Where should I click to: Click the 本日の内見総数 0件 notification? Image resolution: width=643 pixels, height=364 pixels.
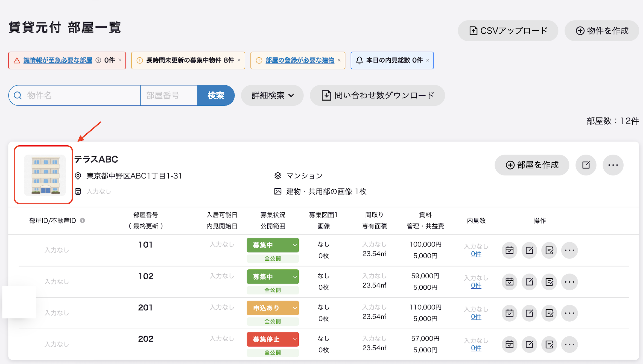pyautogui.click(x=392, y=60)
